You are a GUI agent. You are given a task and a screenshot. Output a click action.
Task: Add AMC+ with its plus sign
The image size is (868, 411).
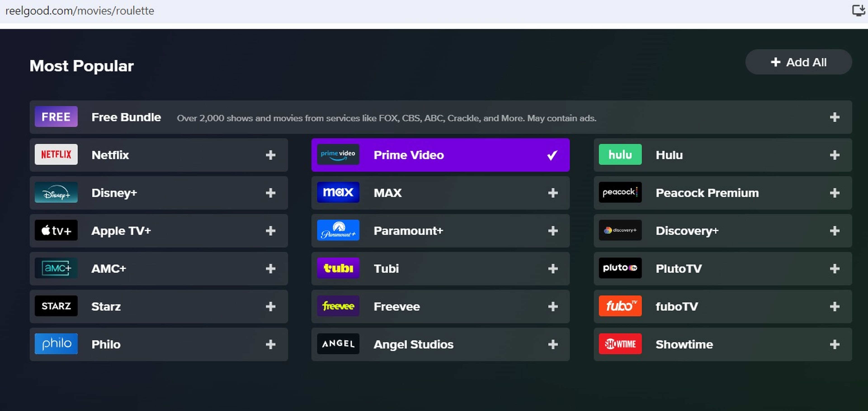coord(271,269)
